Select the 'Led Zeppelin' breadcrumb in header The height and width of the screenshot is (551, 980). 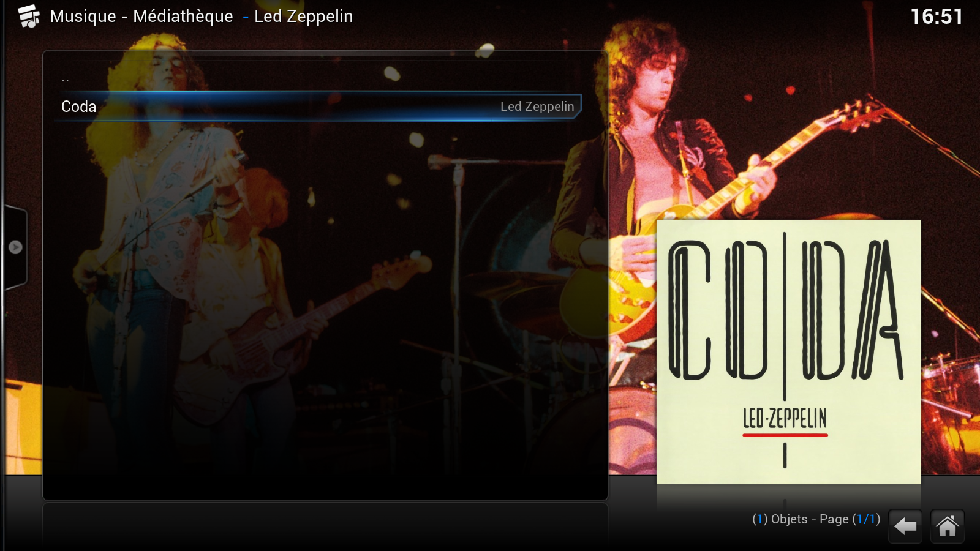[x=303, y=17]
